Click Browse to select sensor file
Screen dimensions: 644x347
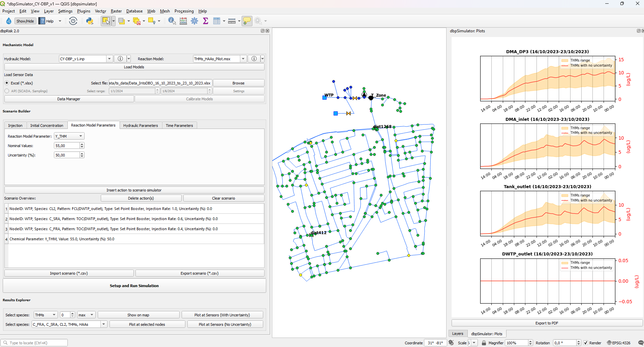tap(239, 83)
